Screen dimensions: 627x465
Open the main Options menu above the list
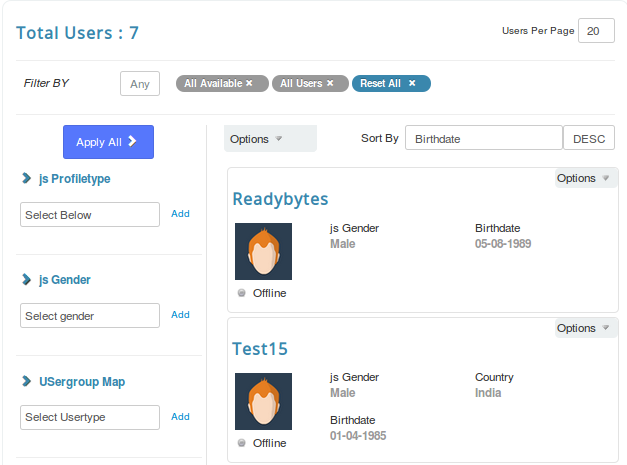(x=258, y=139)
